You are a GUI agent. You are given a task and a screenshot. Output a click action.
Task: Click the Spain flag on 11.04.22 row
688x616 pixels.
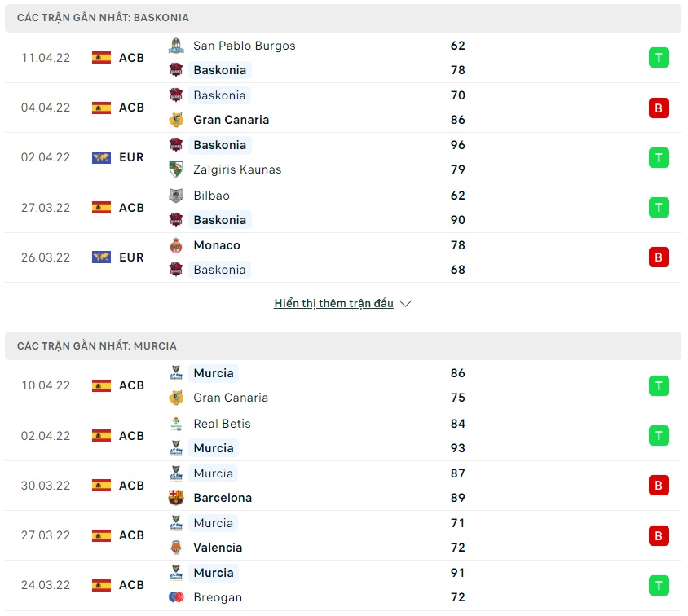click(102, 58)
